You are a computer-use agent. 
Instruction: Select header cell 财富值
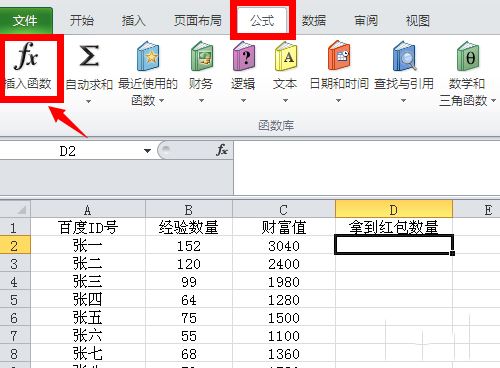tap(284, 227)
